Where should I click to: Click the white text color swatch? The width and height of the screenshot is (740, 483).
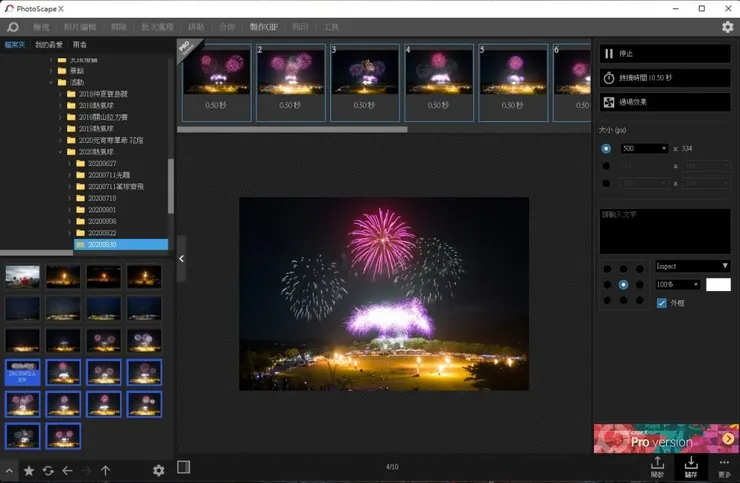[718, 284]
